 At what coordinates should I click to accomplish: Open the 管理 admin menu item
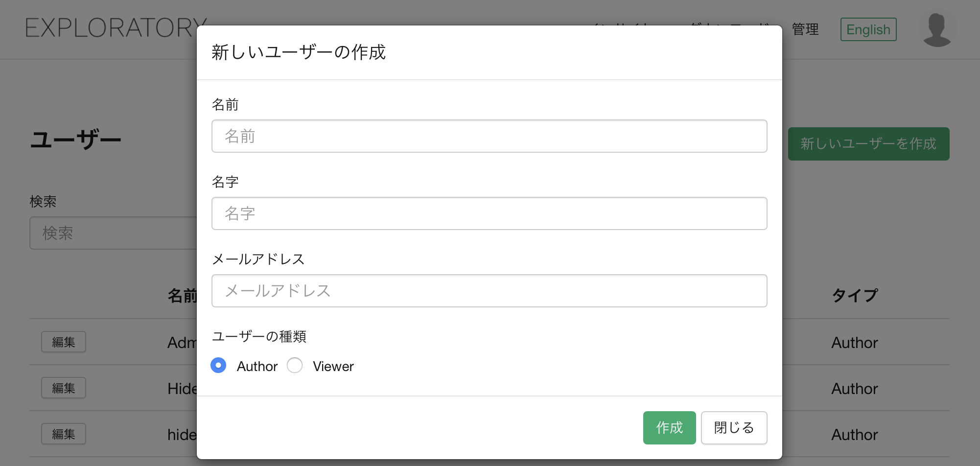tap(805, 29)
